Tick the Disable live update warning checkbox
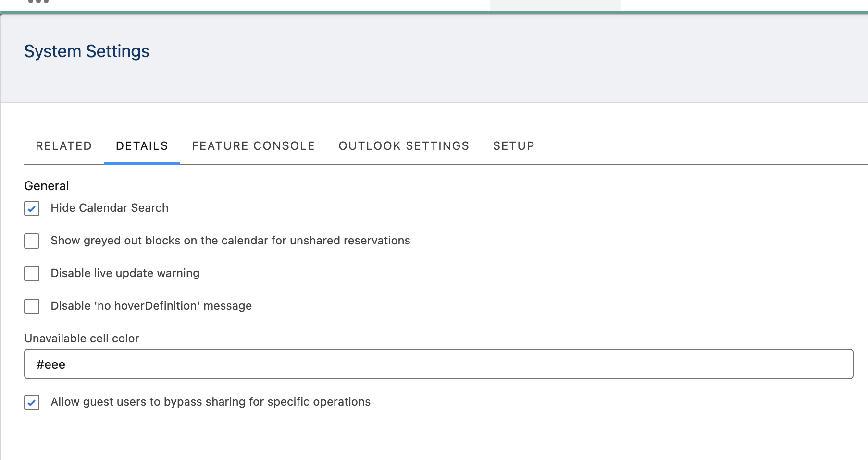Screen dimensions: 868x460 (x=32, y=274)
